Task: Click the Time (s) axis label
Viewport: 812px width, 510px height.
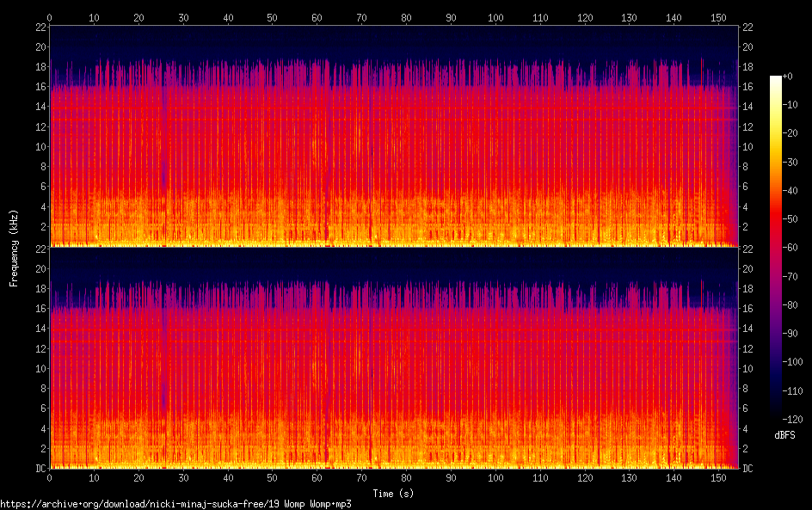Action: coord(393,494)
